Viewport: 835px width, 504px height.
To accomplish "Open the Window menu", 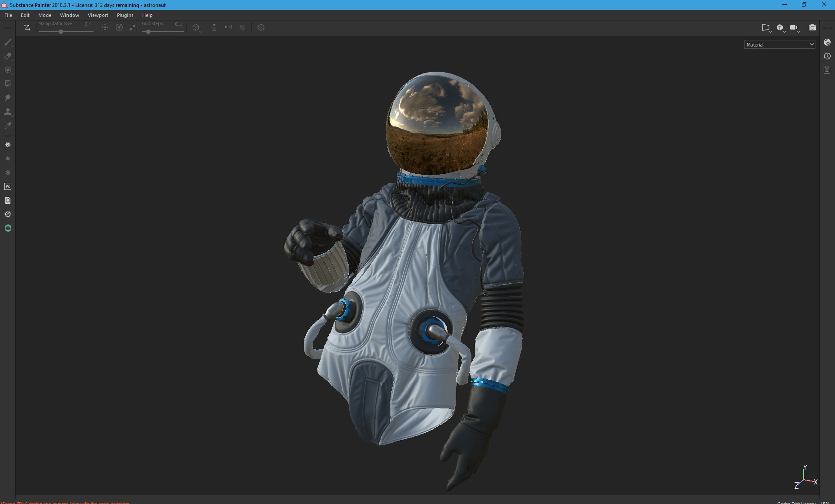I will pos(70,15).
